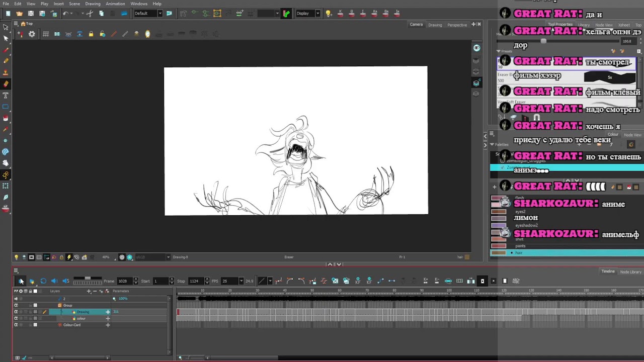
Task: Open the Animation menu
Action: [x=115, y=4]
